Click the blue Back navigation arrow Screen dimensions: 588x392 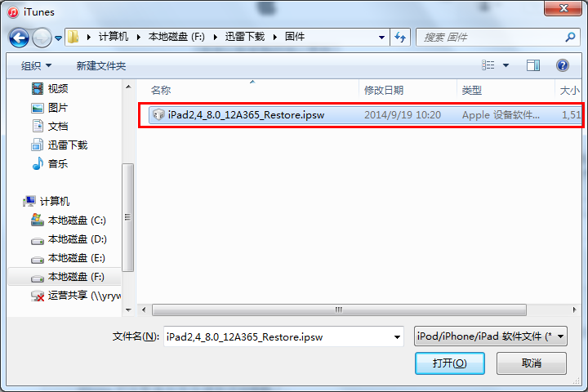point(19,38)
